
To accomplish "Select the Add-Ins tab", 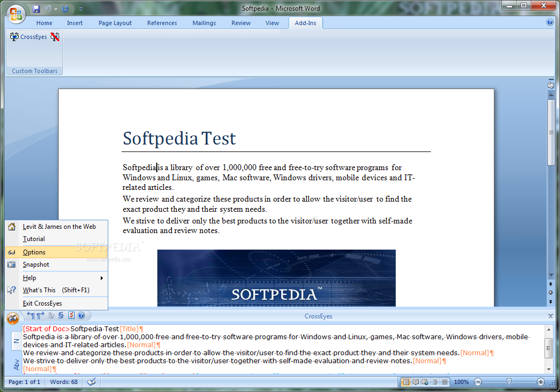I will (306, 23).
